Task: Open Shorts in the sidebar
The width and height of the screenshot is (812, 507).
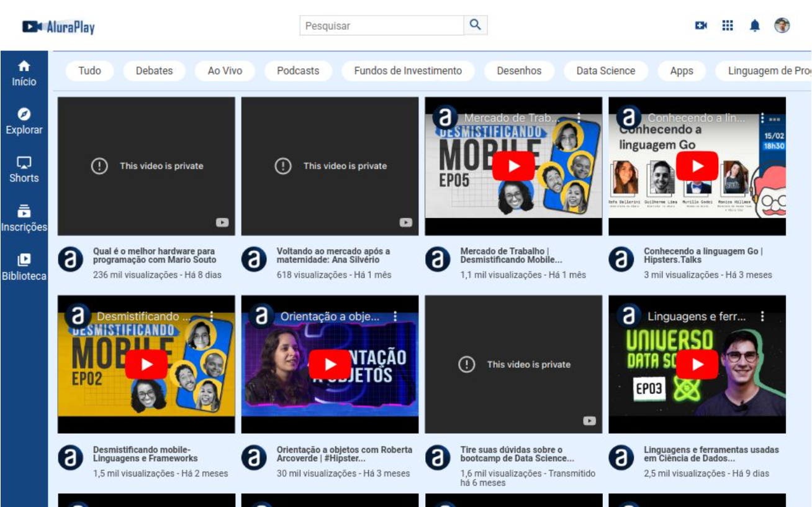Action: coord(24,170)
